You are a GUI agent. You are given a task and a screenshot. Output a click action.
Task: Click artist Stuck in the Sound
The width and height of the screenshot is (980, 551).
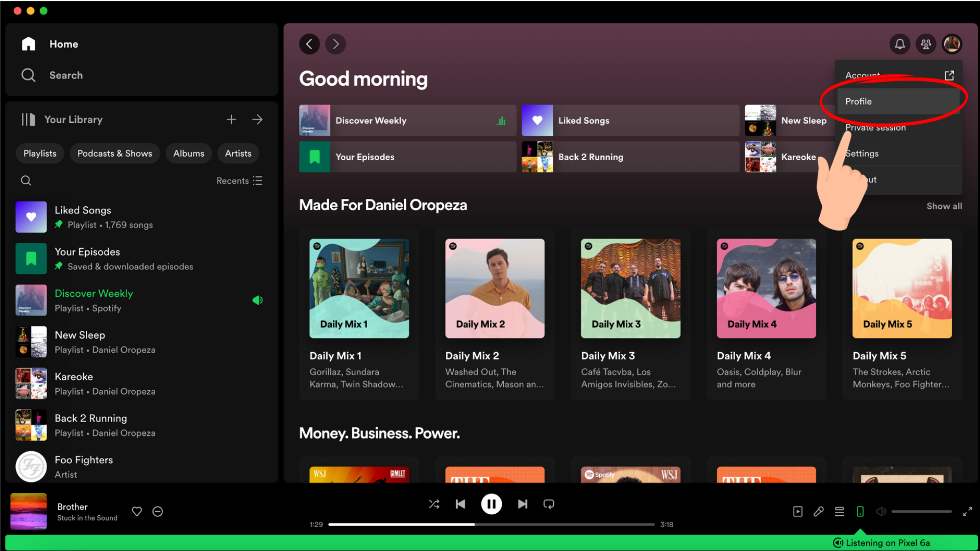coord(87,518)
